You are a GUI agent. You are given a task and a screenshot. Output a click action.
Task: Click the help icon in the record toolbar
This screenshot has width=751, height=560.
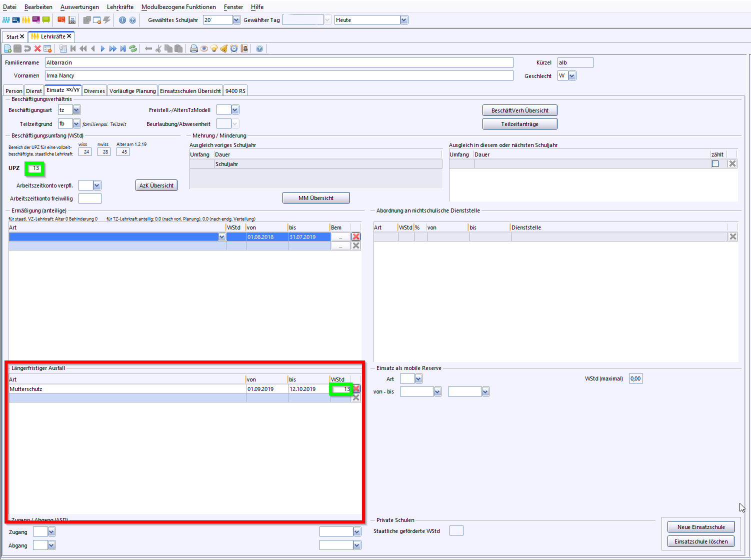259,48
